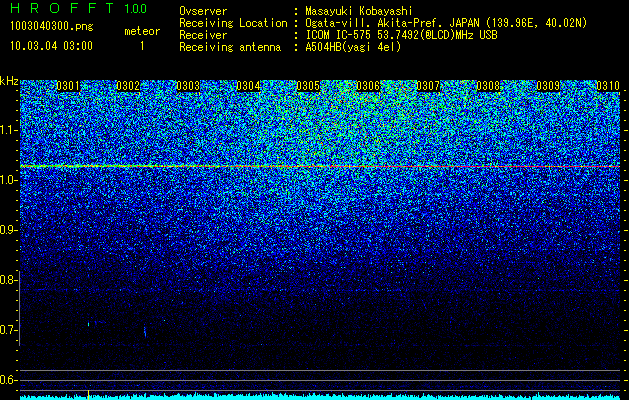Click the file name 1003040300.png

click(52, 27)
